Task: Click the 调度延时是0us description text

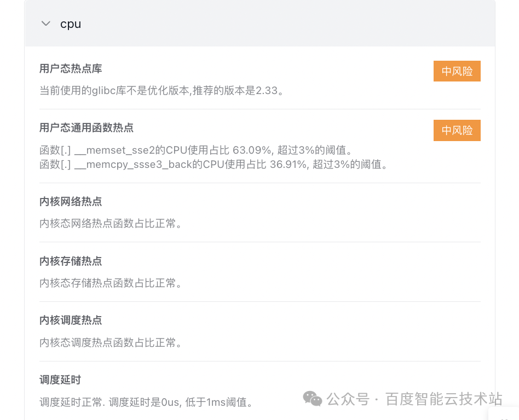Action: pos(146,402)
